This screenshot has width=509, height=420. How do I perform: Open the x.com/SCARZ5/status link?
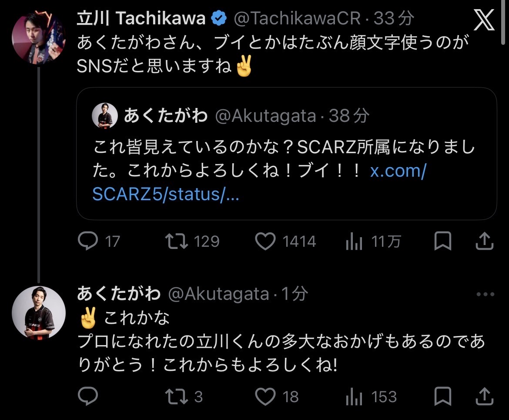click(x=259, y=183)
